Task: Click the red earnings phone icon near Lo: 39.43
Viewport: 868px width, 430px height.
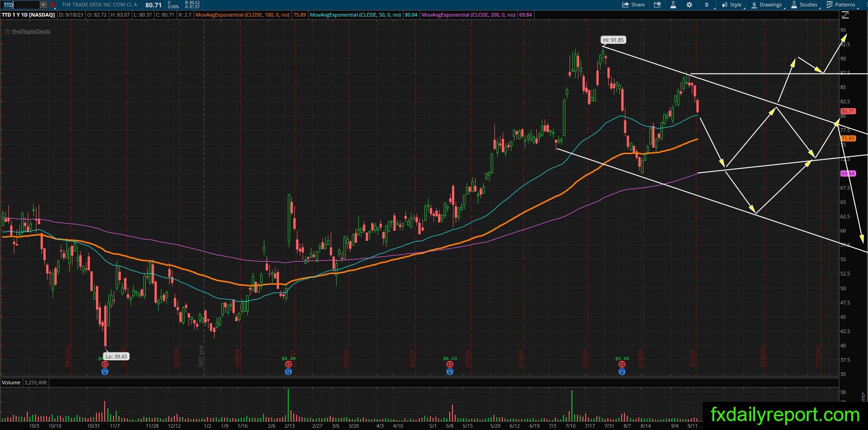Action: (x=105, y=364)
